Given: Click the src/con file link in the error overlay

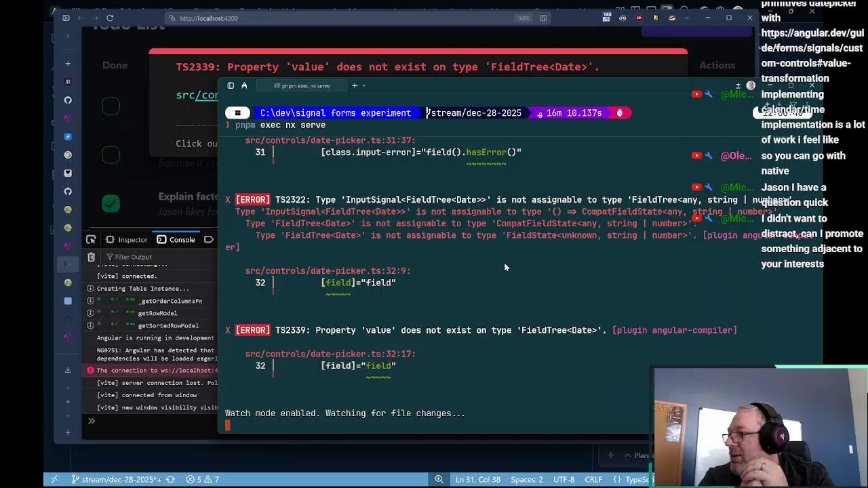Looking at the screenshot, I should click(x=197, y=95).
